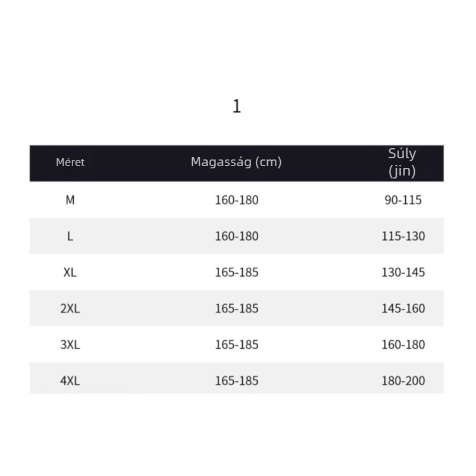Select the L size cell
476x476 pixels.
70,236
